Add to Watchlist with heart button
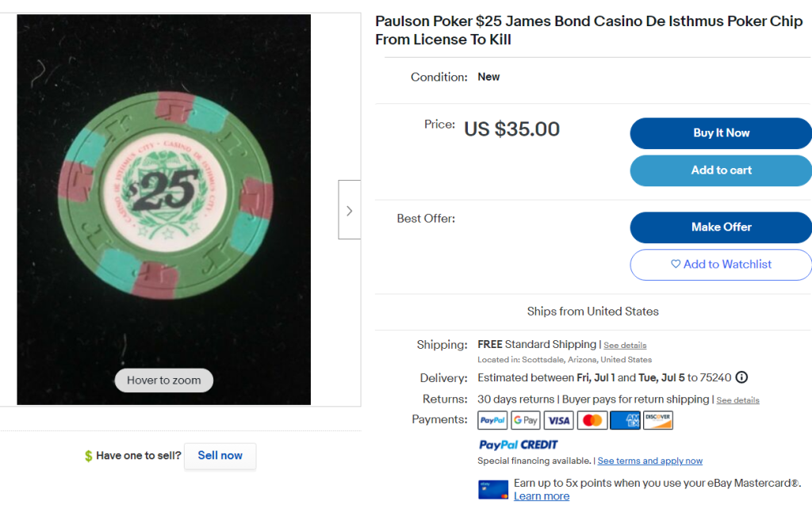 pos(721,265)
